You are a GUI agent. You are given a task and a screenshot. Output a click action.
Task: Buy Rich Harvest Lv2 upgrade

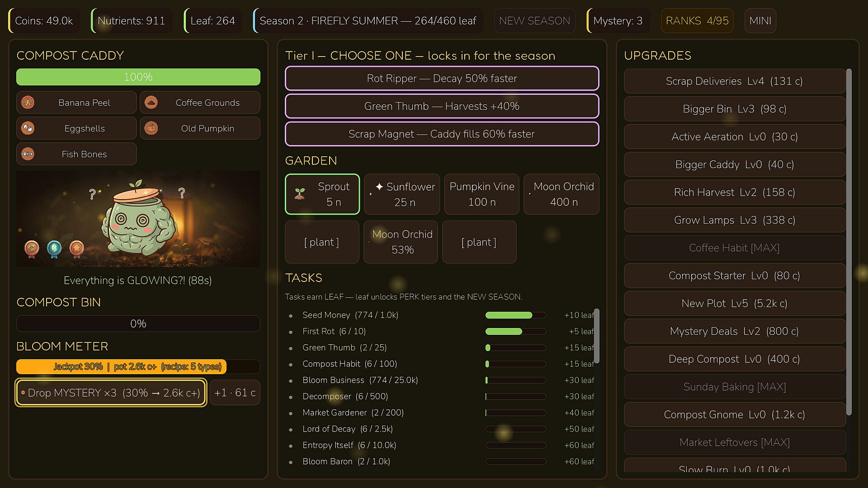pyautogui.click(x=735, y=192)
